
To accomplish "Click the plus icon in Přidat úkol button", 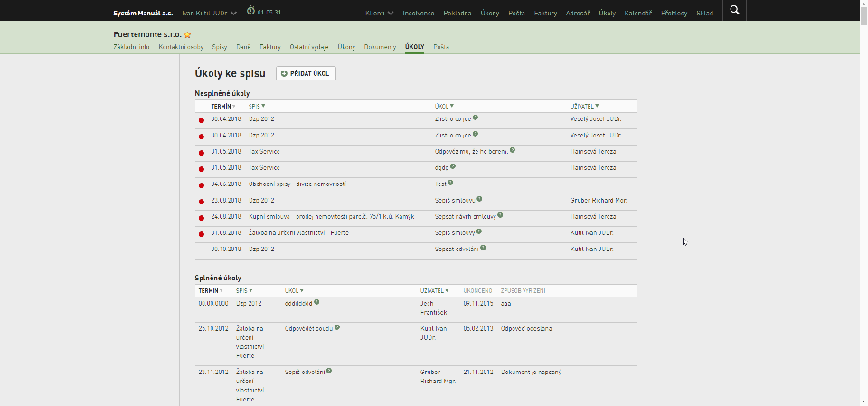I will (284, 73).
